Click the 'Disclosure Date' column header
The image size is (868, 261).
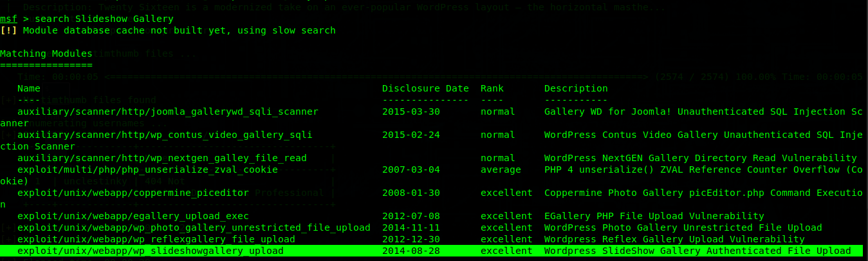coord(425,88)
